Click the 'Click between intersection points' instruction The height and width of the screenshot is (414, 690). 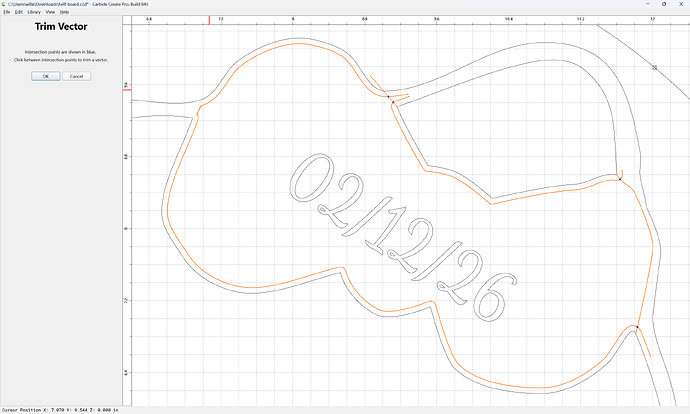point(61,60)
